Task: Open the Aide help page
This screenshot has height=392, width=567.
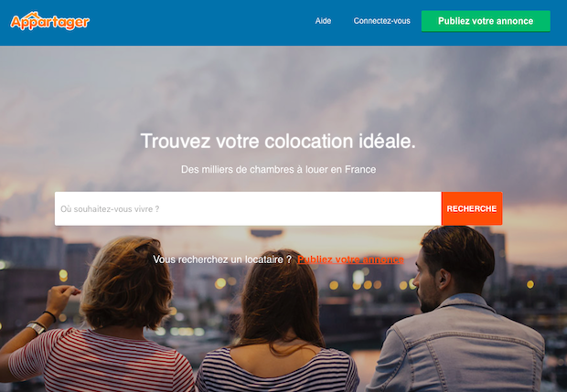Action: [x=323, y=21]
